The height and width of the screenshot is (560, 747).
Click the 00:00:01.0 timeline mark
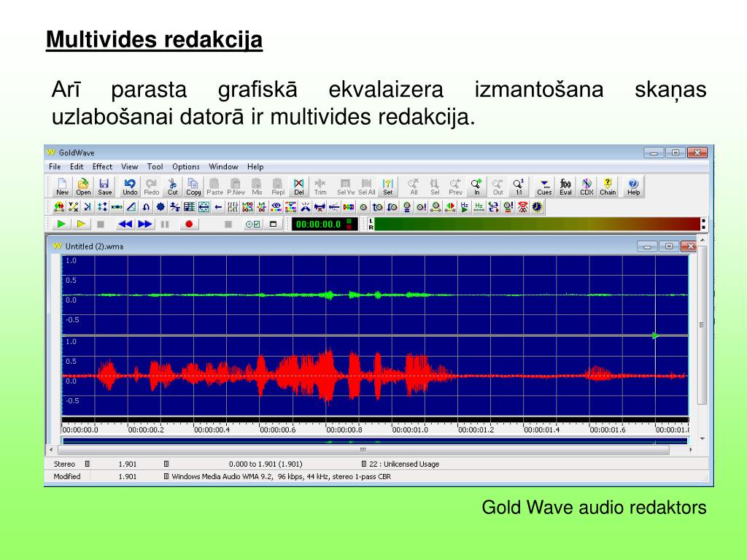[410, 429]
